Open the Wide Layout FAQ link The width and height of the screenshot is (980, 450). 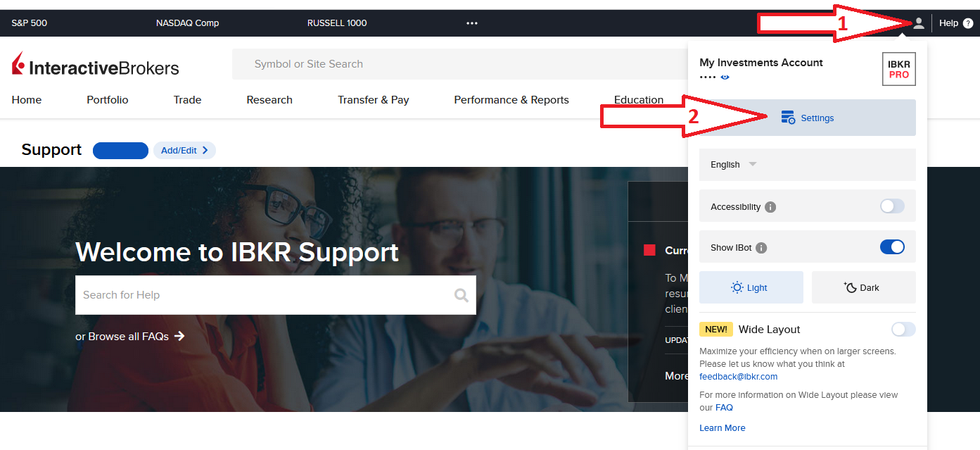(724, 408)
